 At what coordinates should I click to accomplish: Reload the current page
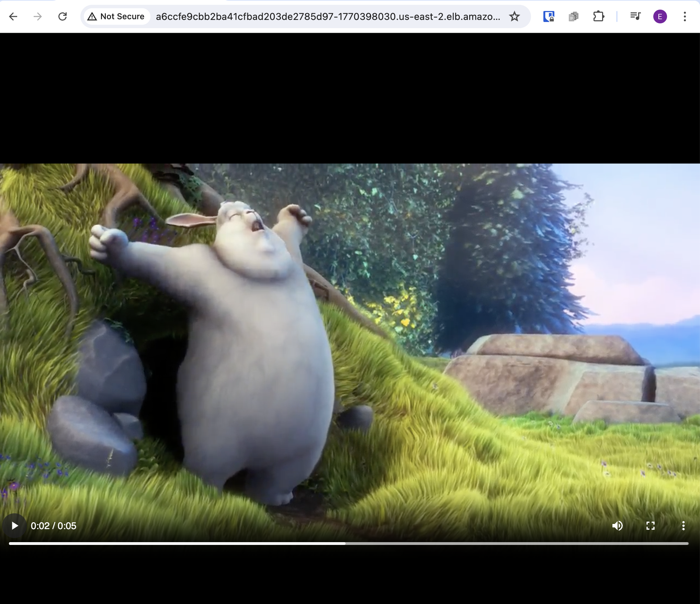[x=63, y=16]
